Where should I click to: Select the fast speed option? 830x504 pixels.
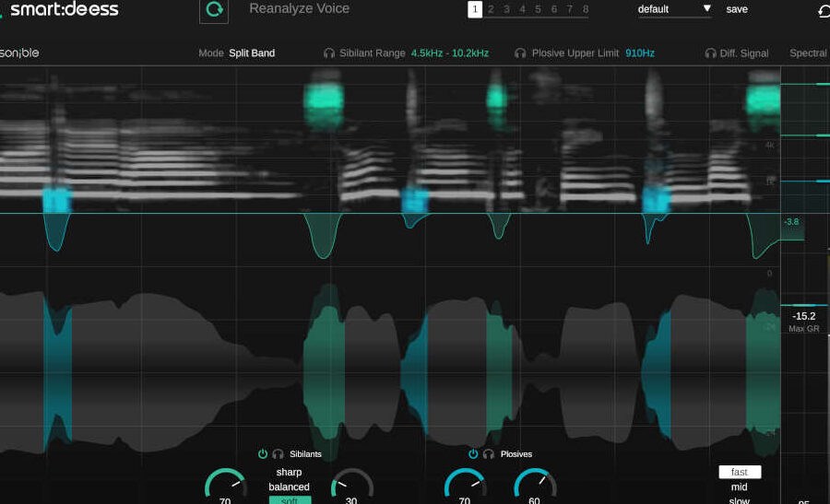tap(740, 472)
